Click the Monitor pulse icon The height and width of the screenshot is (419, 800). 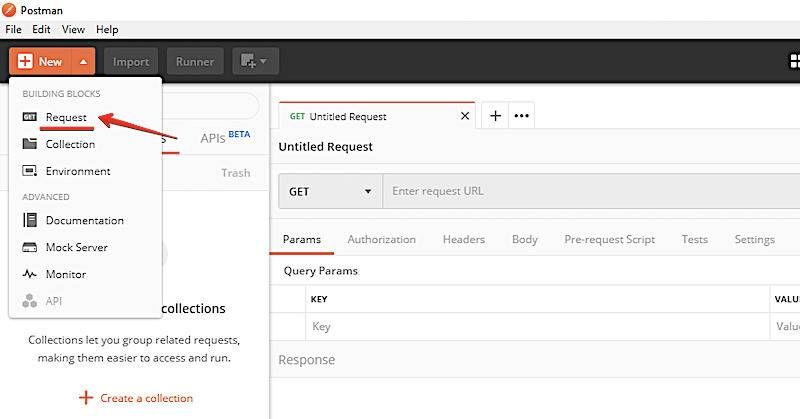30,274
